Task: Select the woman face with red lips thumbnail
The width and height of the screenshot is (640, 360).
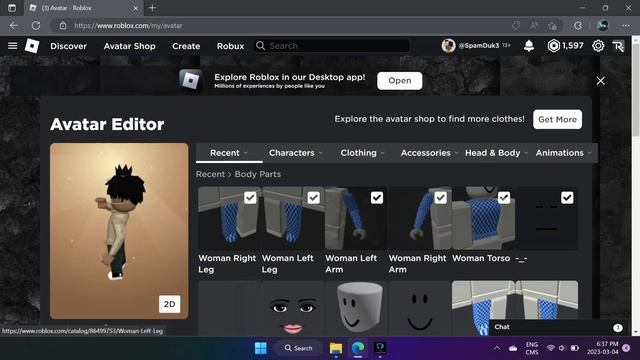Action: pyautogui.click(x=293, y=309)
